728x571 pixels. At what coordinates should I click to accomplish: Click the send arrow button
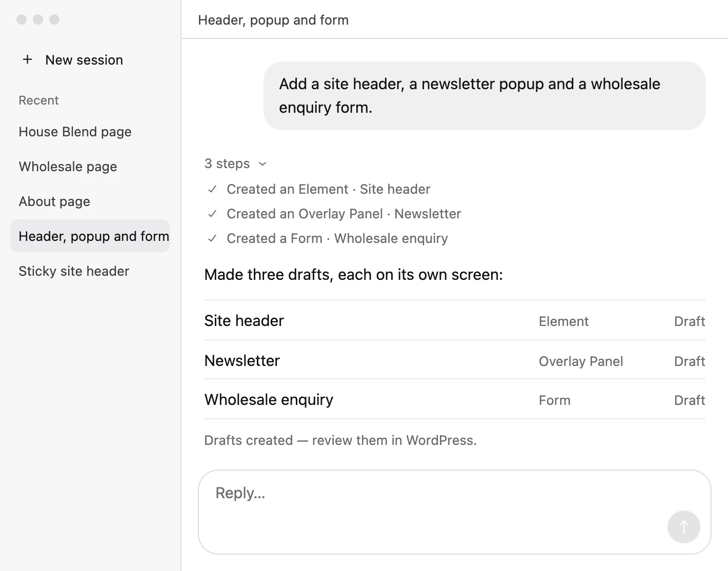pos(683,526)
